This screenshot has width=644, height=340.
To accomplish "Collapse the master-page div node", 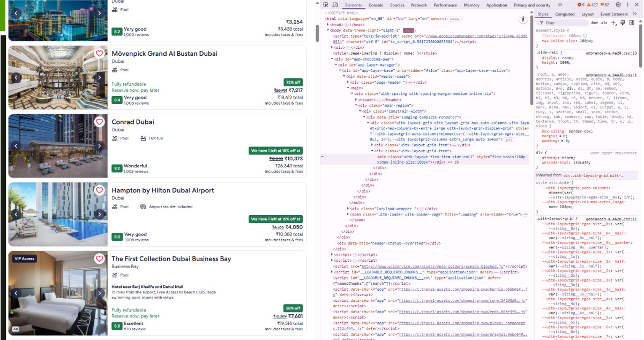I will pos(344,76).
